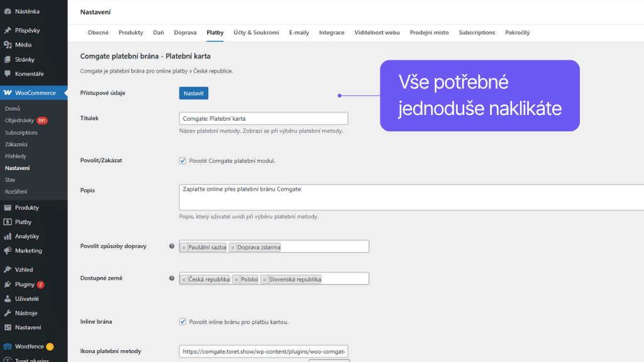
Task: Toggle Povolit Comgate platební modul checkbox
Action: point(183,160)
